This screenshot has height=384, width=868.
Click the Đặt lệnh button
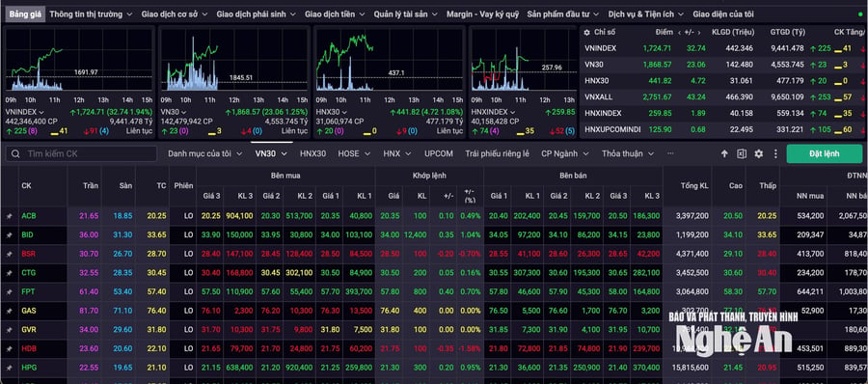tap(825, 154)
